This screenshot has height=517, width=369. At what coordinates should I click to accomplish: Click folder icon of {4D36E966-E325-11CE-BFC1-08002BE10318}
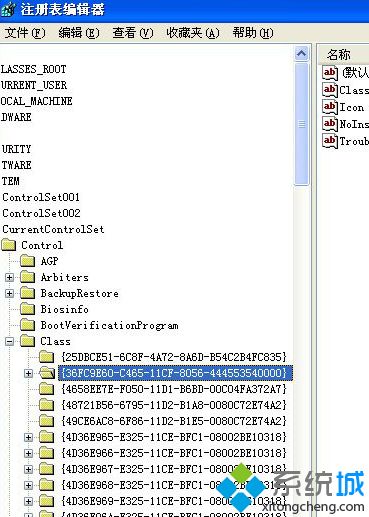click(46, 453)
